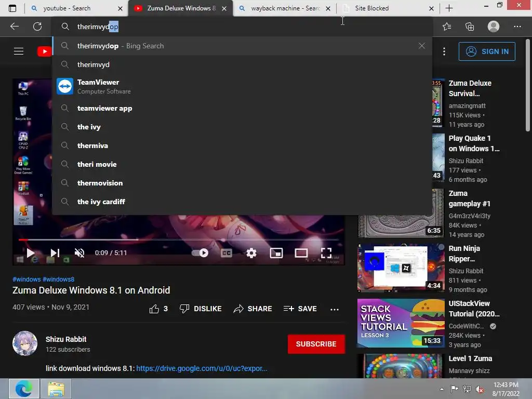This screenshot has height=399, width=532.
Task: Open the muted volume tray icon
Action: coord(480,389)
